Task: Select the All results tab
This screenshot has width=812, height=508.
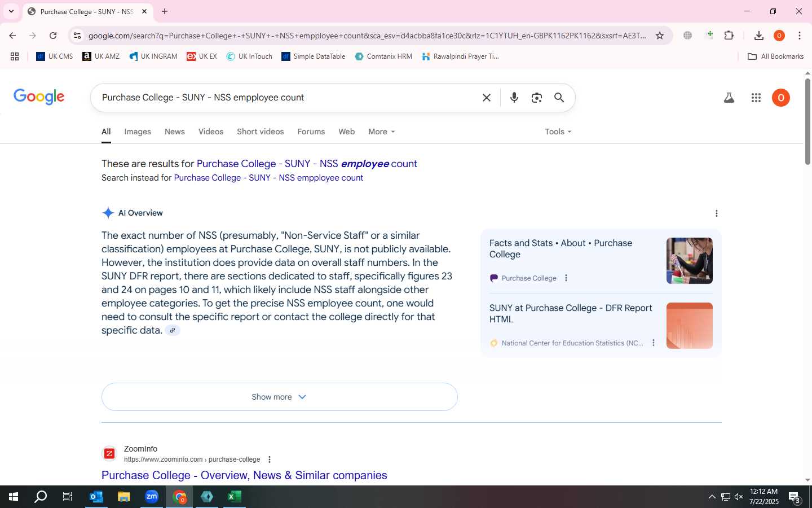Action: (106, 132)
